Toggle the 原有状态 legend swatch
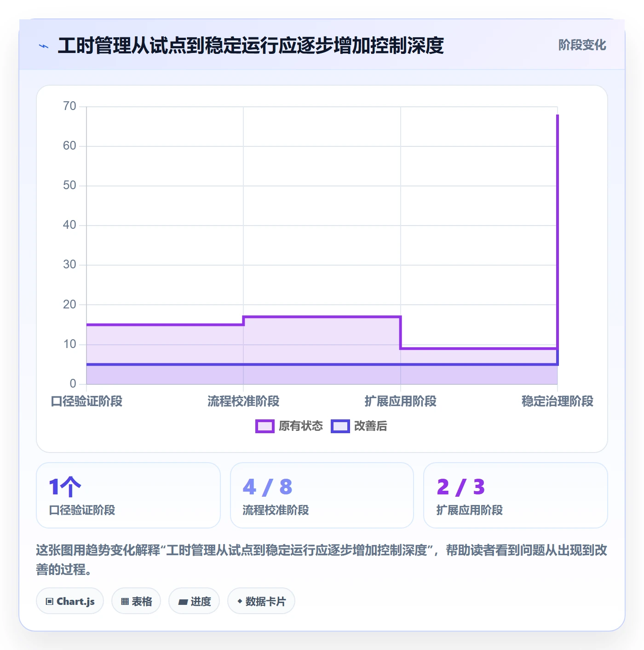Image resolution: width=644 pixels, height=650 pixels. pos(265,426)
